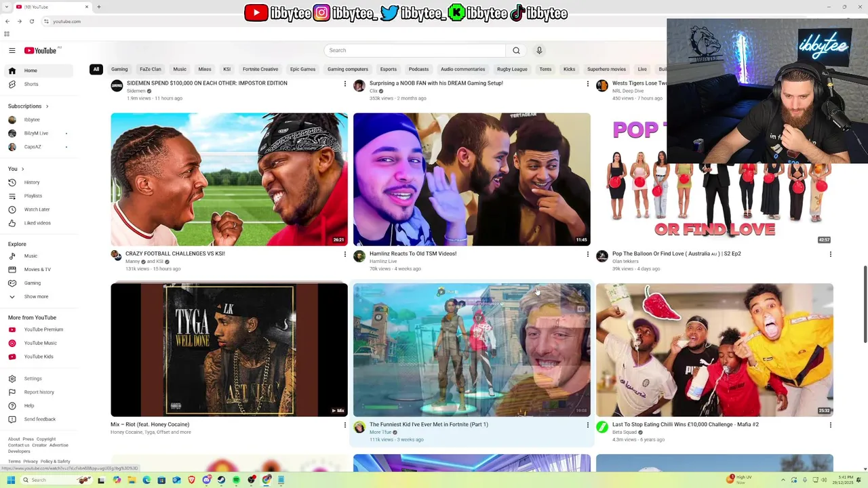Image resolution: width=868 pixels, height=488 pixels.
Task: Open Playlists in the sidebar
Action: coord(39,196)
